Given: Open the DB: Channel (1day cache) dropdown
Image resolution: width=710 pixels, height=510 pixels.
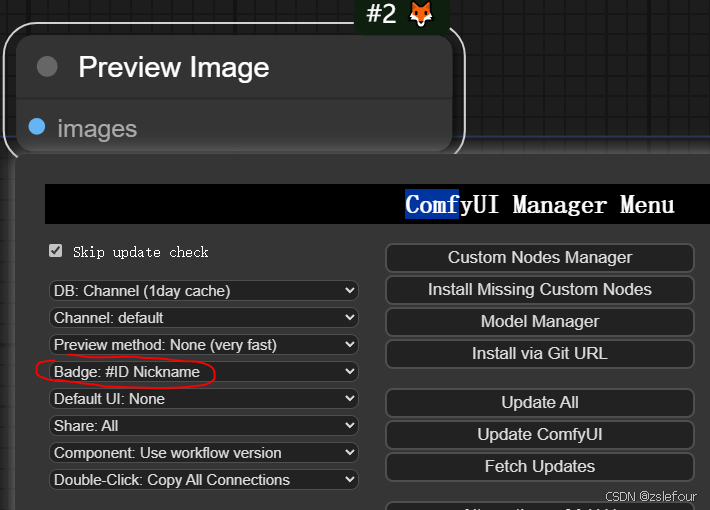Looking at the screenshot, I should tap(204, 291).
